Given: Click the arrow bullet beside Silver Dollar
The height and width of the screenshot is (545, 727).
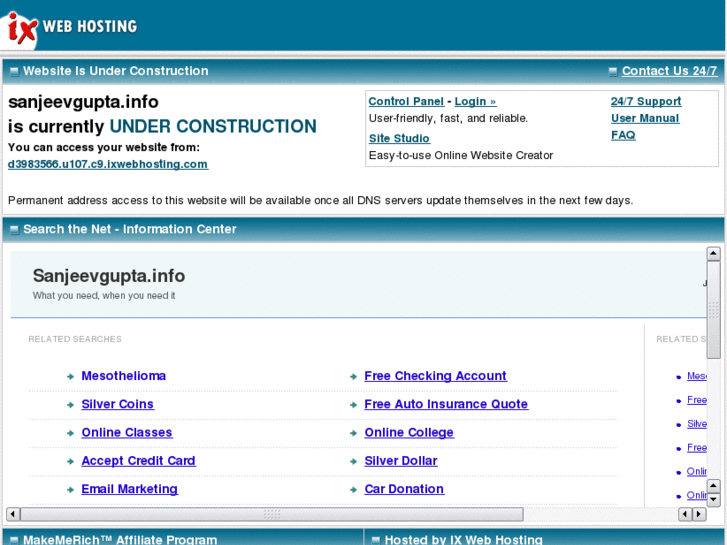Looking at the screenshot, I should coord(353,462).
